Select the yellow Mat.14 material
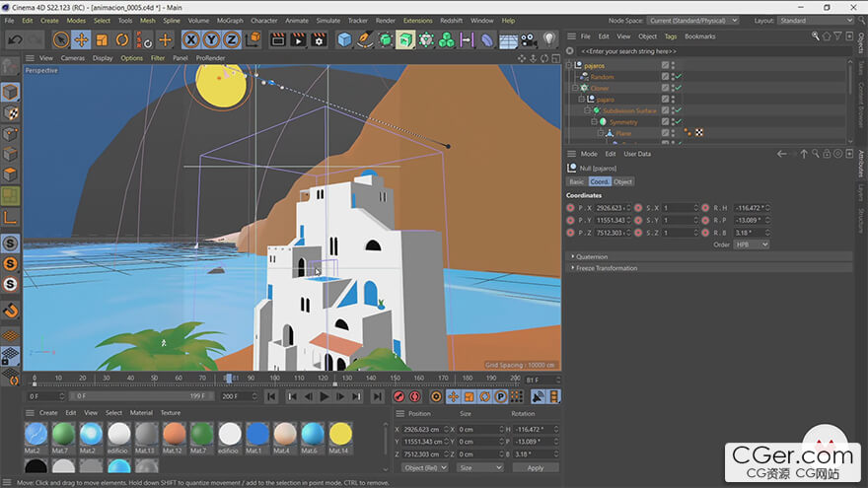 pyautogui.click(x=340, y=434)
